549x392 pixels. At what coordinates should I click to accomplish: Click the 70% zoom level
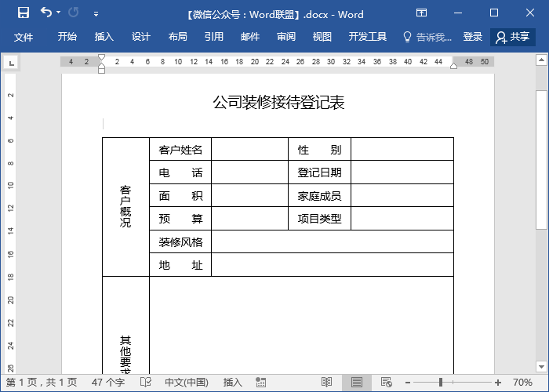click(x=522, y=383)
